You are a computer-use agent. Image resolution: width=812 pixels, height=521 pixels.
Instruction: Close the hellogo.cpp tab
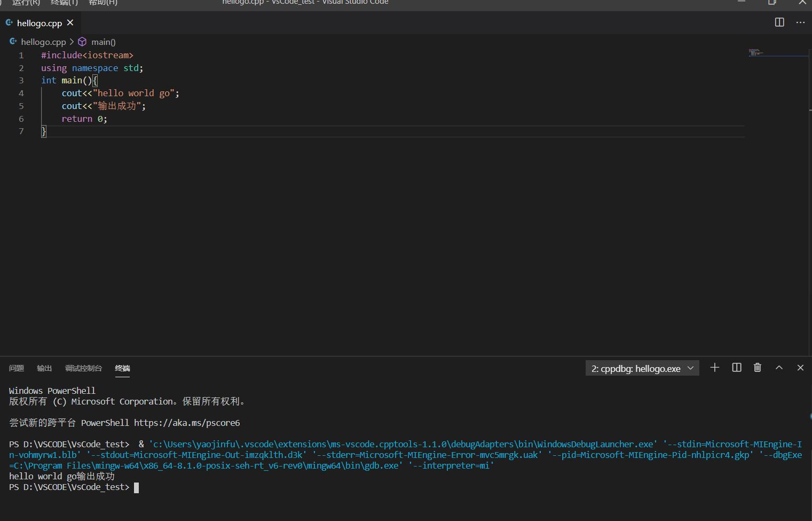pyautogui.click(x=70, y=22)
